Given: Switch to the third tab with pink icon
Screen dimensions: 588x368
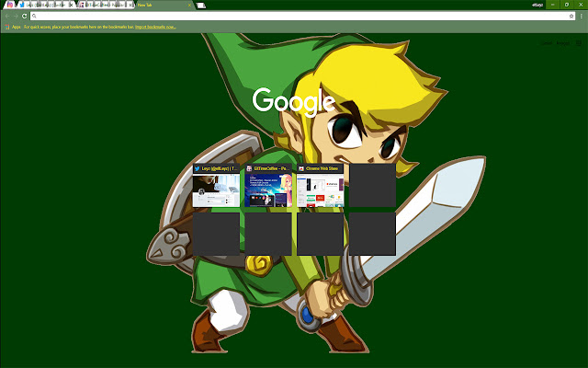Looking at the screenshot, I should 105,5.
